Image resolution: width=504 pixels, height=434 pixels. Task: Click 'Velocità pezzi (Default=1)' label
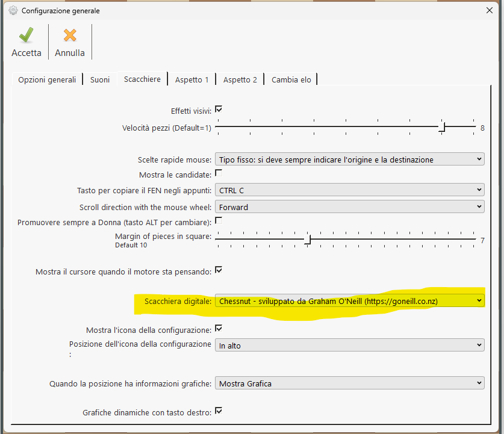click(x=167, y=128)
